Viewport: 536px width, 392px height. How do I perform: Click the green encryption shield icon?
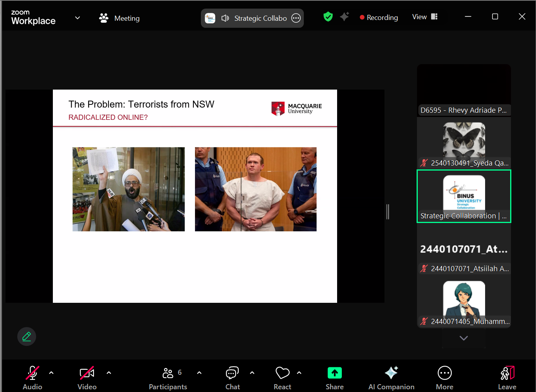(x=328, y=16)
